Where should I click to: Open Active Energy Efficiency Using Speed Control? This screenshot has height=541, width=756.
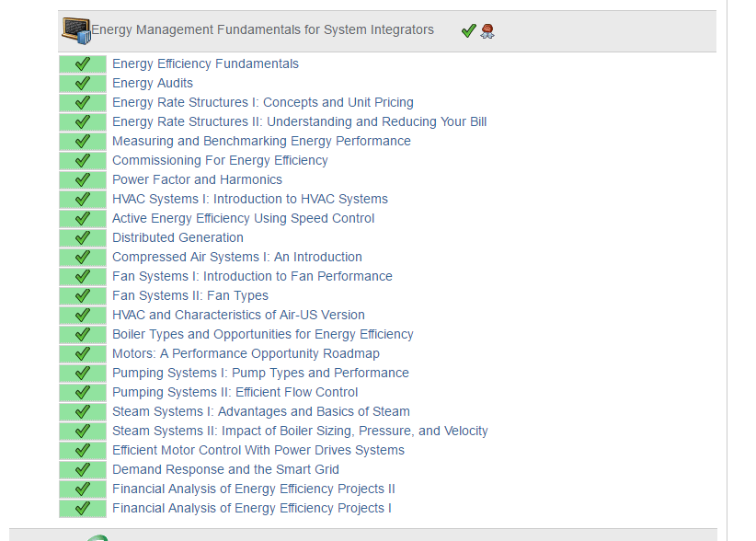point(244,219)
